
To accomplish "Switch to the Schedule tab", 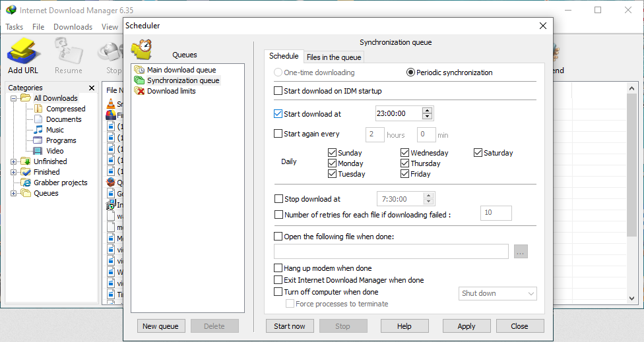I will click(x=284, y=56).
